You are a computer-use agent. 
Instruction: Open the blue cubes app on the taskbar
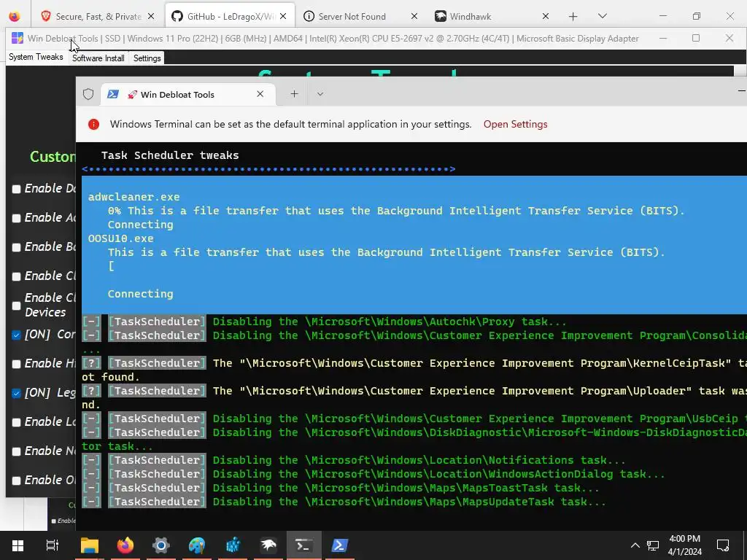point(233,545)
